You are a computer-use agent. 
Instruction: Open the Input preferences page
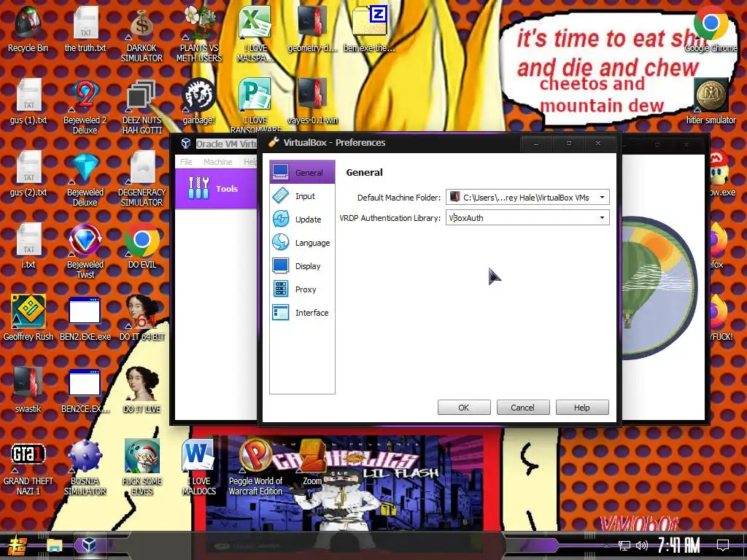(x=302, y=195)
